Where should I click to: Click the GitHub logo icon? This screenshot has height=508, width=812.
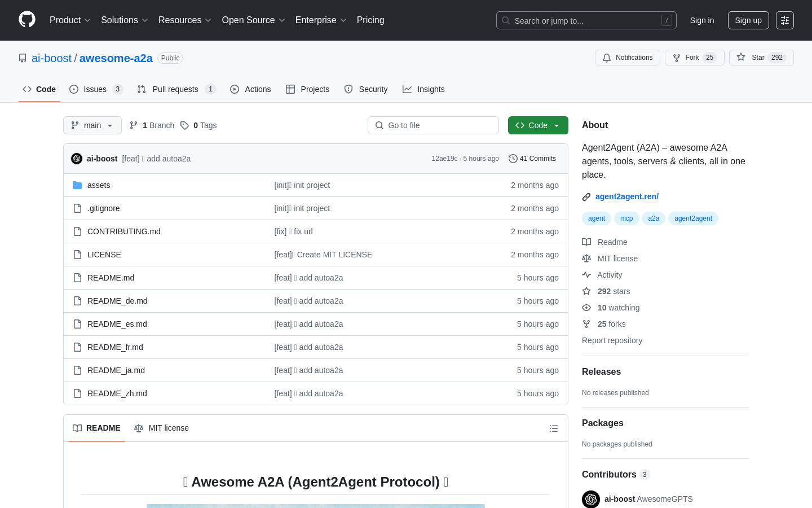coord(27,20)
